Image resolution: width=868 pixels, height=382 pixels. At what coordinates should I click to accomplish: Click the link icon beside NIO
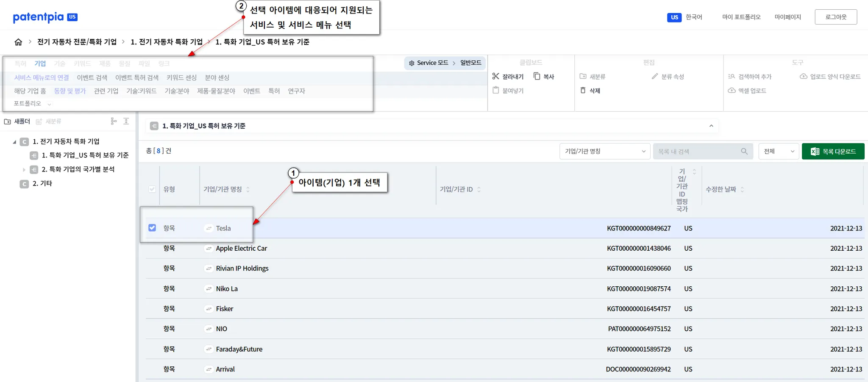(209, 329)
